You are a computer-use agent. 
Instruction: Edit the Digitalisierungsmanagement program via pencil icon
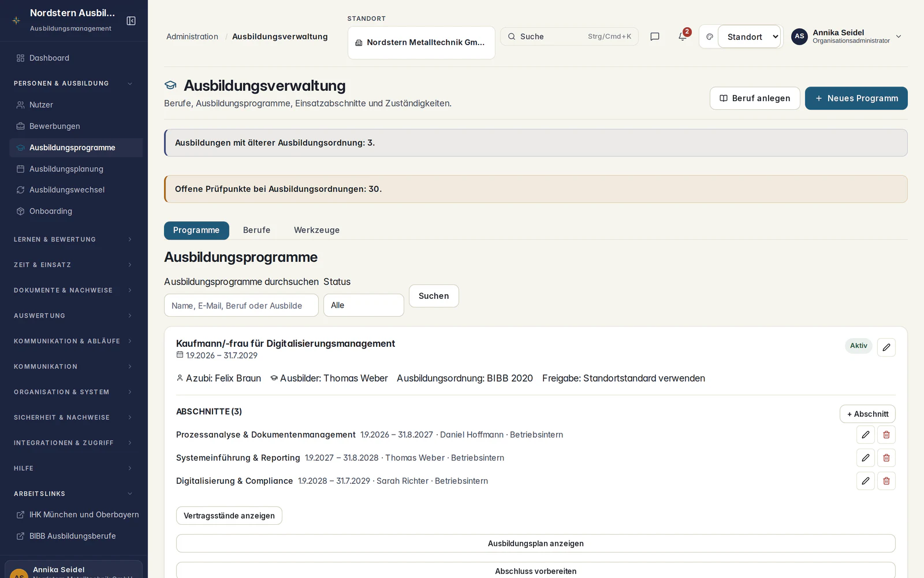[886, 347]
